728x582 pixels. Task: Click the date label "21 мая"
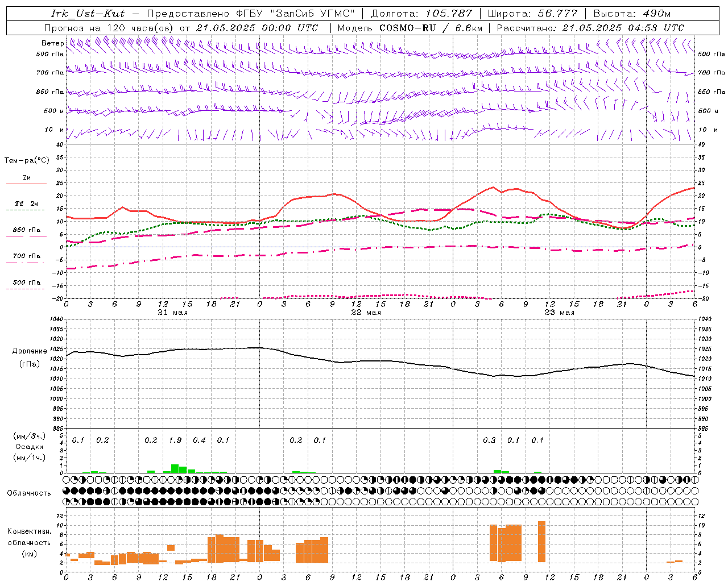tap(172, 313)
